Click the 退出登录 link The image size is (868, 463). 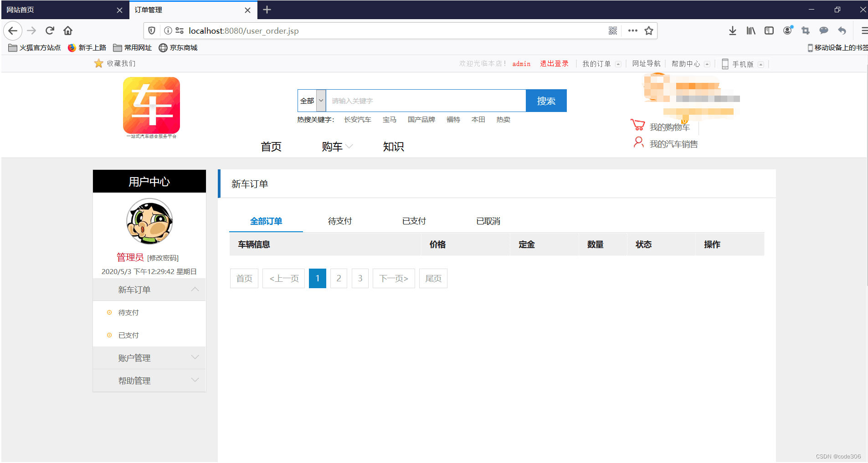[554, 64]
